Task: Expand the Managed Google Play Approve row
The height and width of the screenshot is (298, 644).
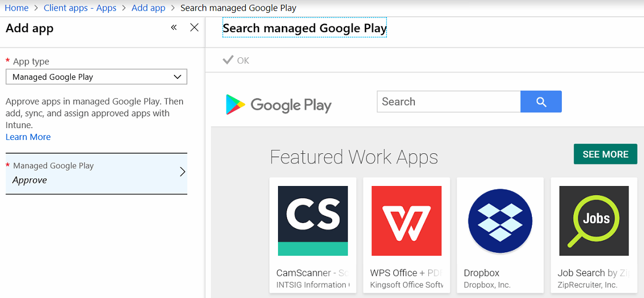Action: 97,173
